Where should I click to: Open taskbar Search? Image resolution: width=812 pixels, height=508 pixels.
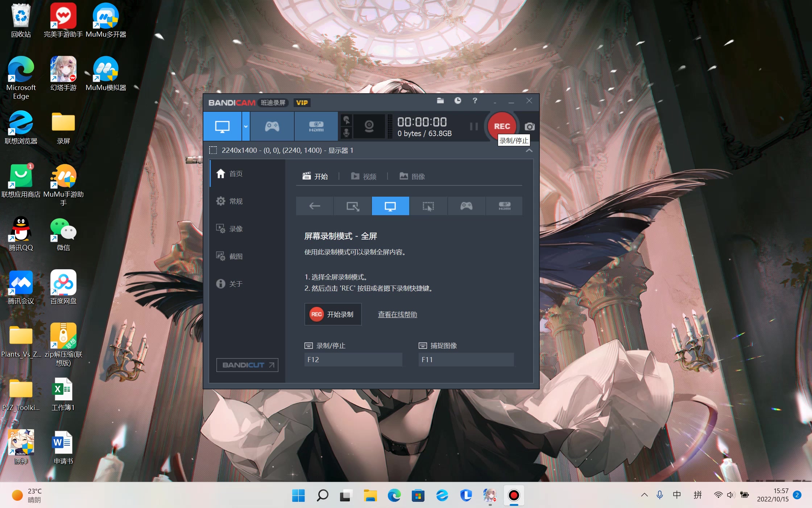[322, 495]
